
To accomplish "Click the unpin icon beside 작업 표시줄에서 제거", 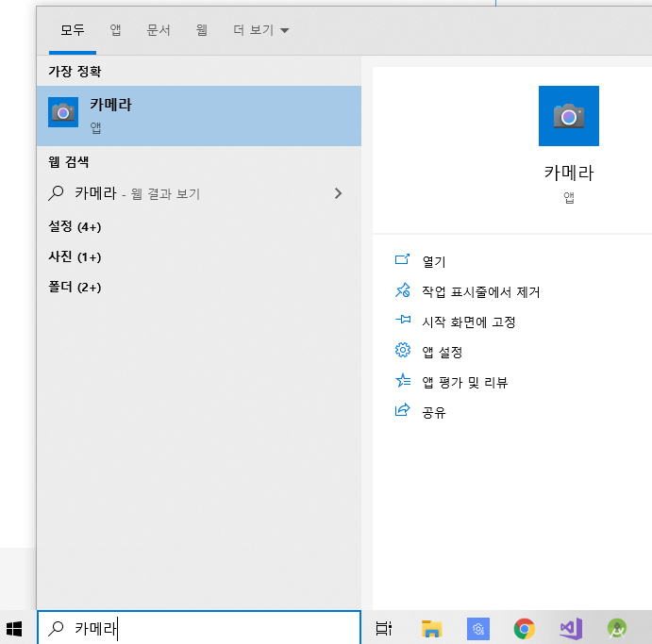I will [x=402, y=290].
